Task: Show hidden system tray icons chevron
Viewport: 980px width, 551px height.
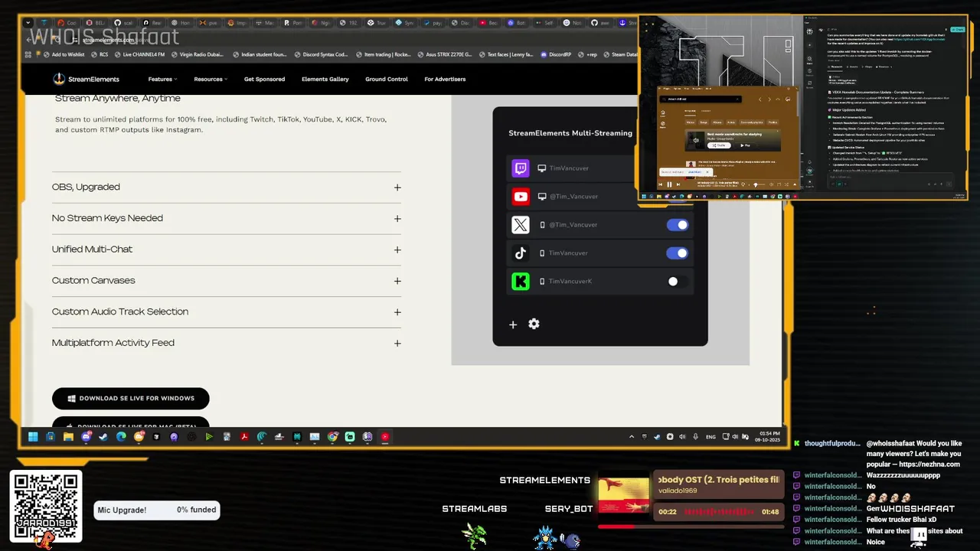Action: 632,437
